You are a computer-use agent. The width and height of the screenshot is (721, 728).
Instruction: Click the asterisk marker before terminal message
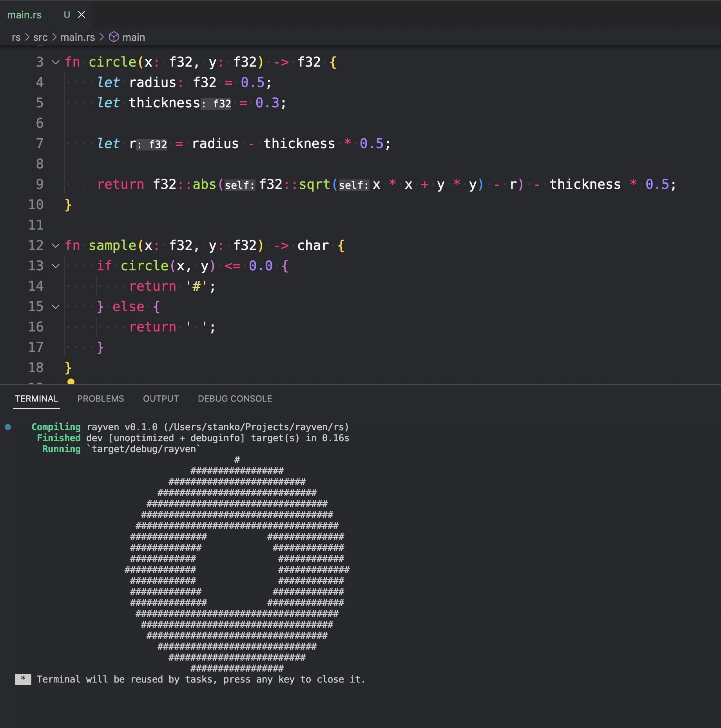pyautogui.click(x=23, y=679)
